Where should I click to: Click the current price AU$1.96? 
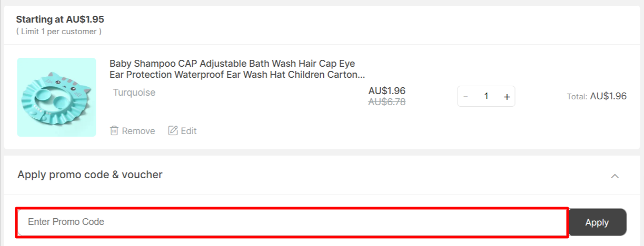pyautogui.click(x=387, y=91)
